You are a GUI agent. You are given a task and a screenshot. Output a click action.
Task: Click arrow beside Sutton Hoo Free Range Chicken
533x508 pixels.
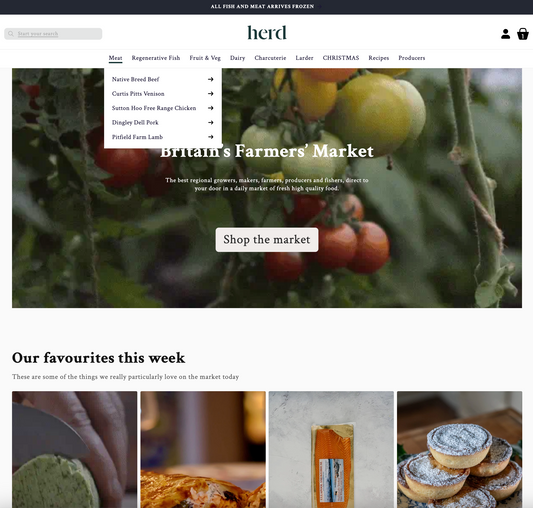tap(210, 108)
